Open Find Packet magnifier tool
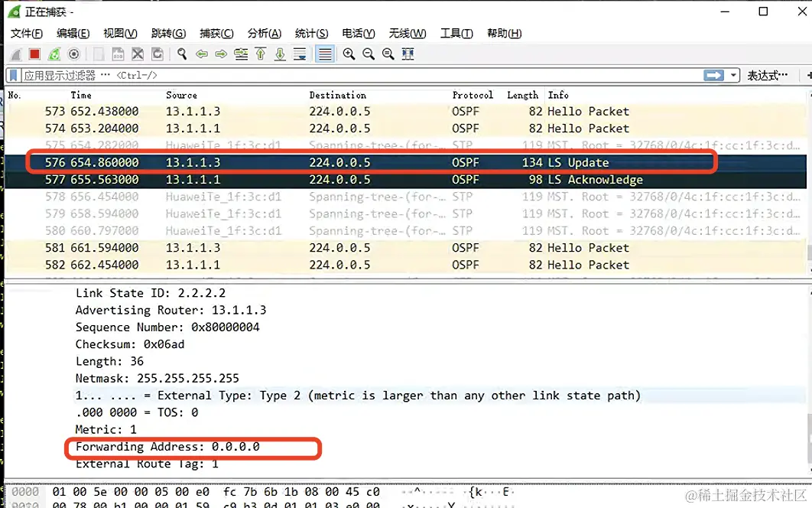Image resolution: width=812 pixels, height=508 pixels. [182, 54]
